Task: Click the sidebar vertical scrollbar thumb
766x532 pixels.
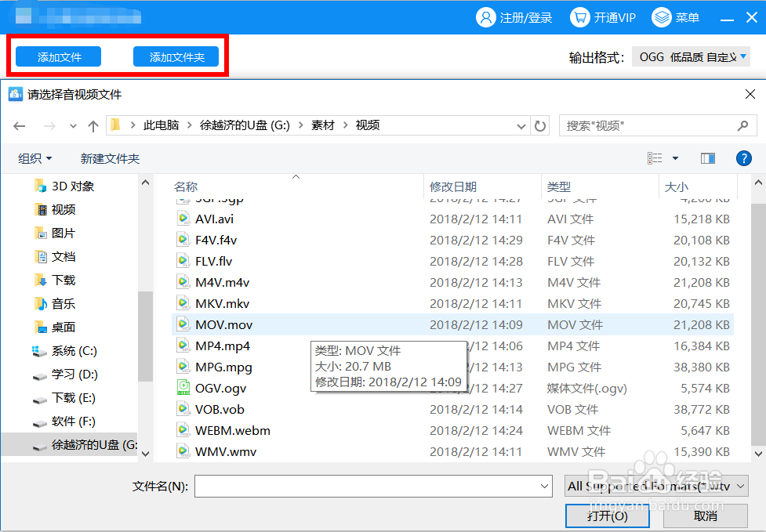Action: click(145, 336)
